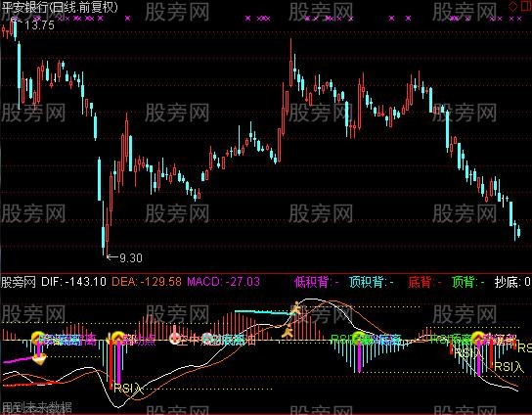Click the DIF: -143.10 value
Image resolution: width=532 pixels, height=415 pixels.
73,282
